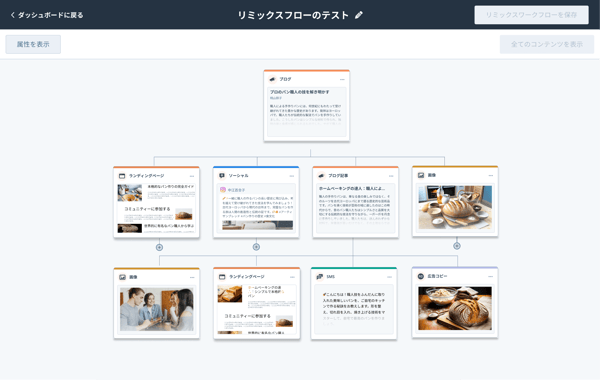Viewport: 600px width, 380px height.
Task: Click the rustic loaf image in 広告コピー card
Action: coord(455,308)
